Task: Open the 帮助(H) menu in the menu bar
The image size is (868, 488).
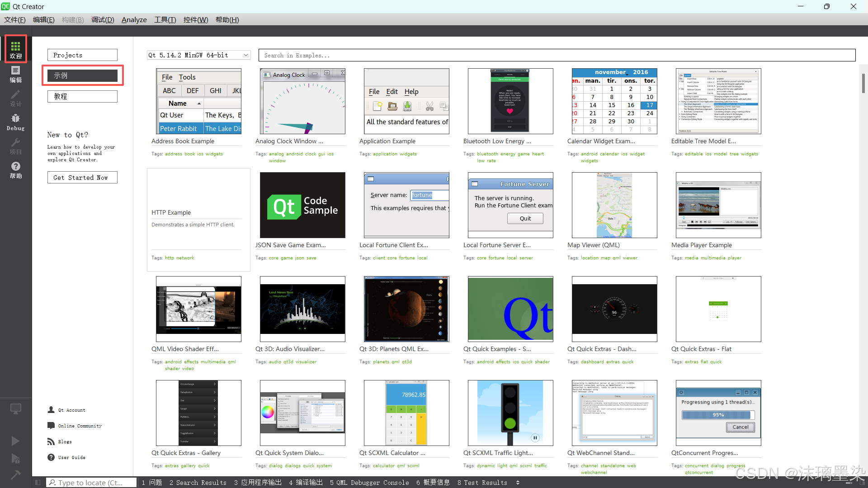Action: pos(227,20)
